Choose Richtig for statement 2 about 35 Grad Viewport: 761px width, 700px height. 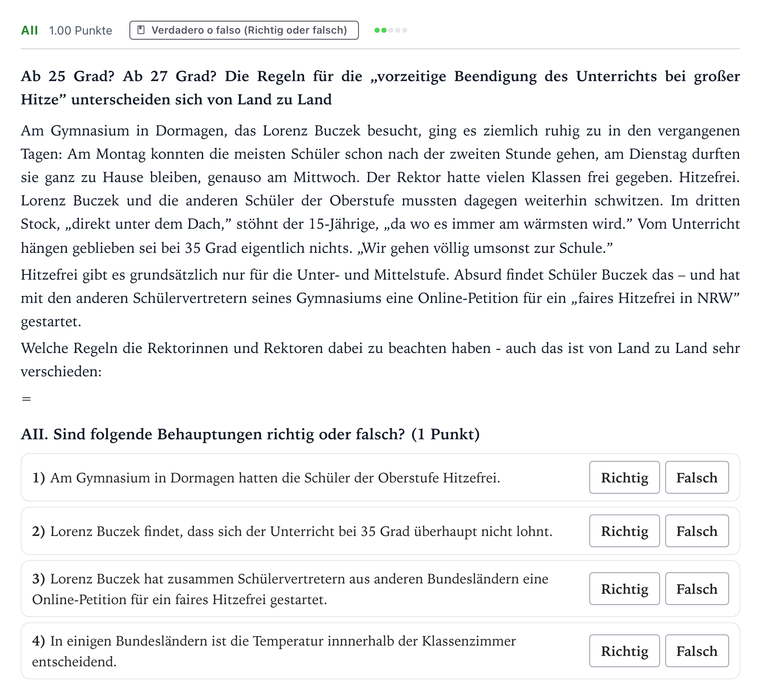[x=624, y=531]
